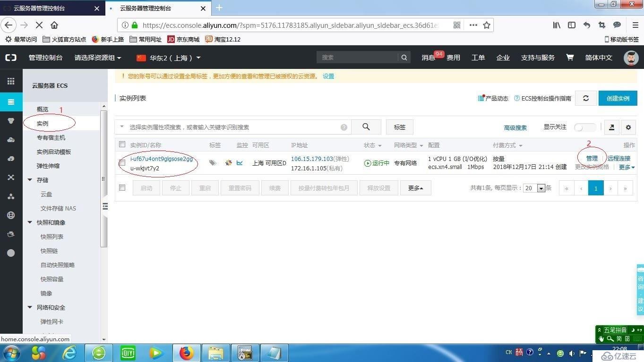This screenshot has height=362, width=644.
Task: Click 管理 link for the instance
Action: click(592, 159)
